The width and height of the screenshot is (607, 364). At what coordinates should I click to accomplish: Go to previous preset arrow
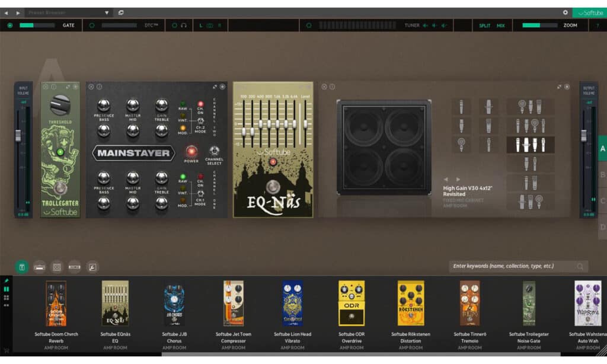(6, 13)
